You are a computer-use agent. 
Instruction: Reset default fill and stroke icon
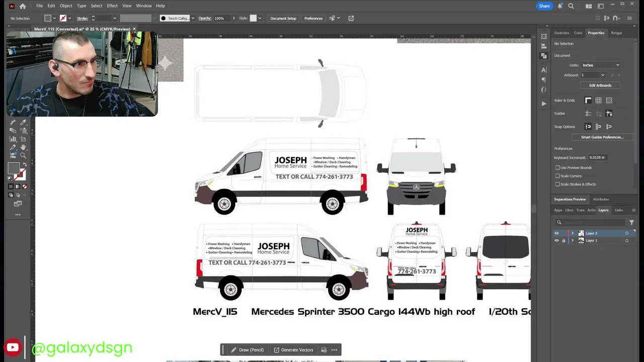point(10,178)
